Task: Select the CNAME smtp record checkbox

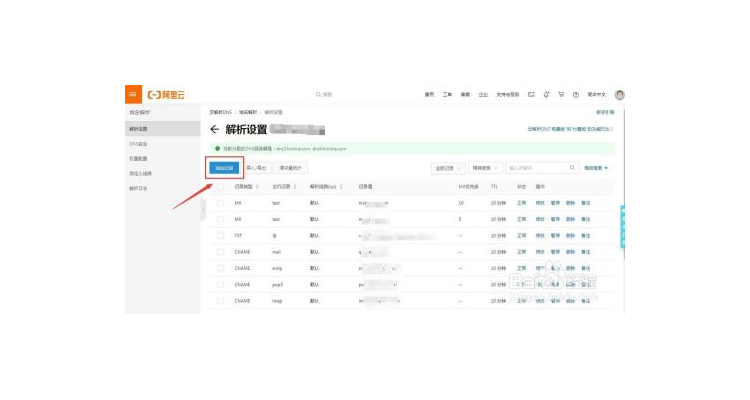Action: click(x=221, y=268)
